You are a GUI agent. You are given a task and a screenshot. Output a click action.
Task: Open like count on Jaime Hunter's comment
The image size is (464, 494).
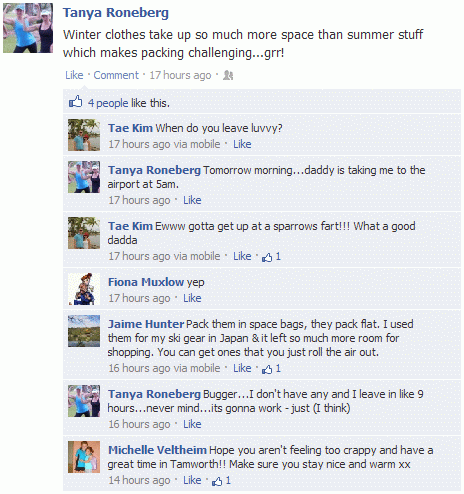(272, 369)
